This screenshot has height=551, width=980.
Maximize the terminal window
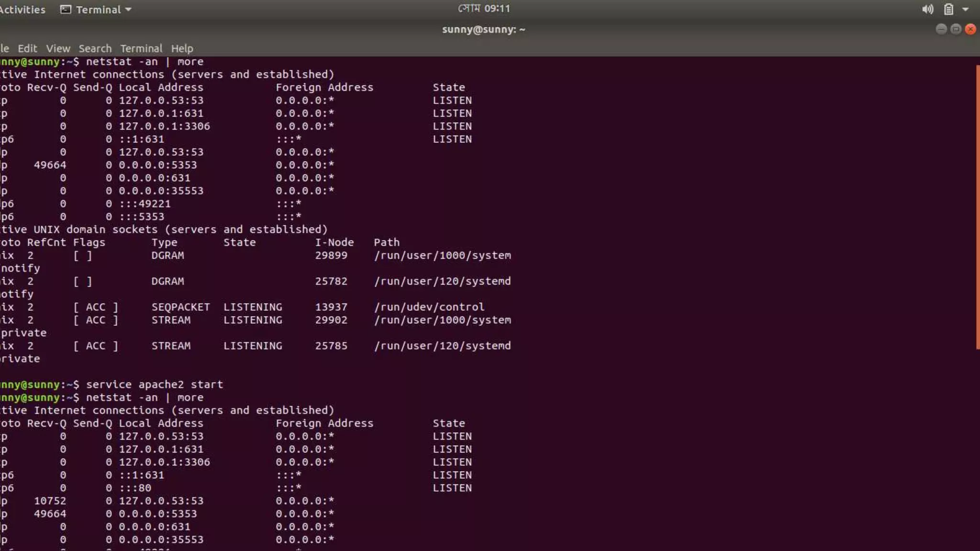point(956,29)
